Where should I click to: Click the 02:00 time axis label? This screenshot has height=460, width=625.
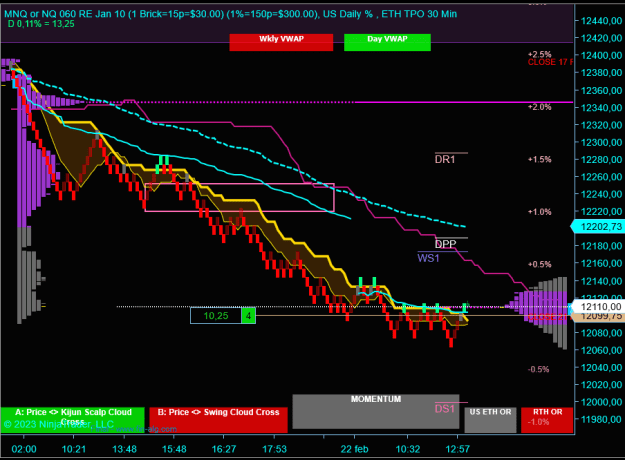click(x=24, y=449)
